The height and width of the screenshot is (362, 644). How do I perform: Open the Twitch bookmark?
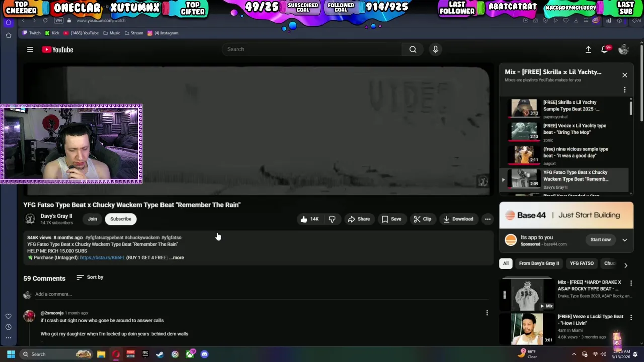click(x=31, y=33)
